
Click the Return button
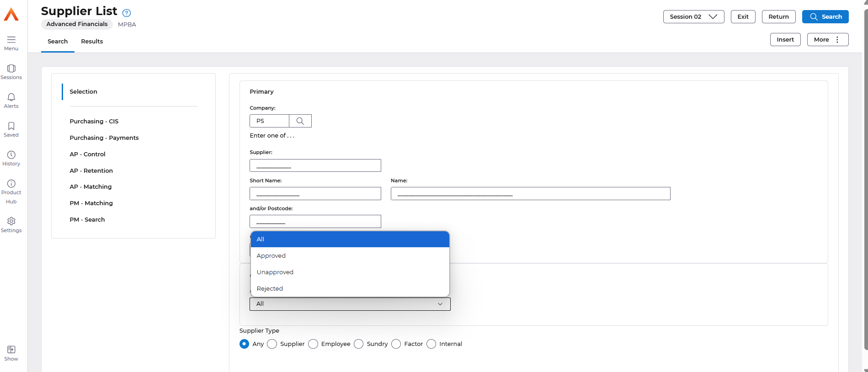(x=778, y=16)
